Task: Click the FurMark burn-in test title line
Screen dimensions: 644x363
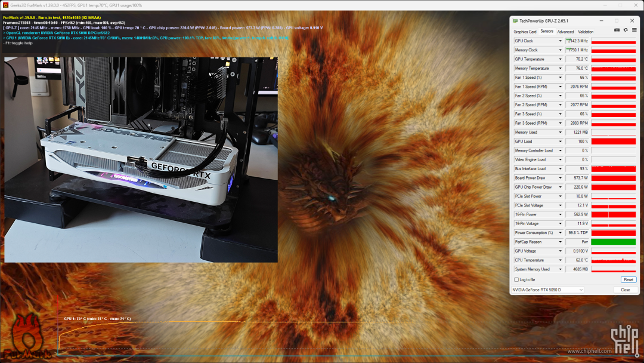Action: (x=52, y=18)
